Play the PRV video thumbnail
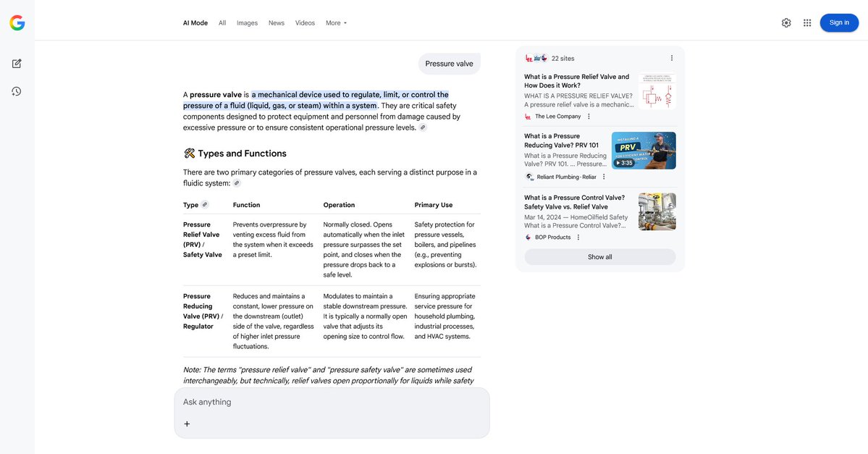The height and width of the screenshot is (454, 868). click(x=644, y=151)
